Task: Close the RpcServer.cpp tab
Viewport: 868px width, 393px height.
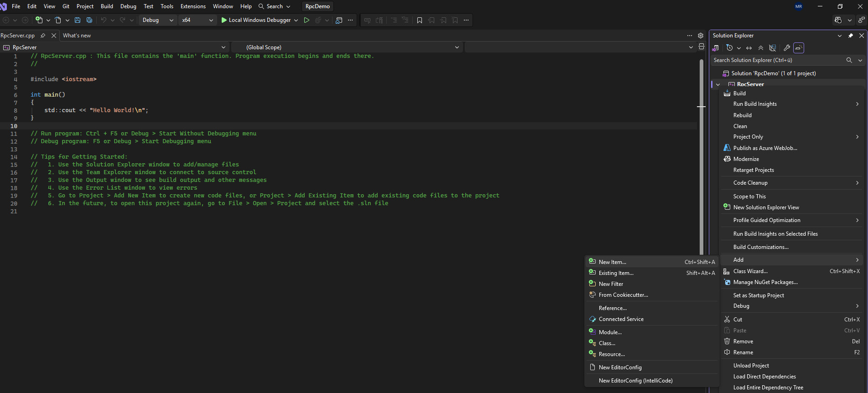Action: point(54,36)
